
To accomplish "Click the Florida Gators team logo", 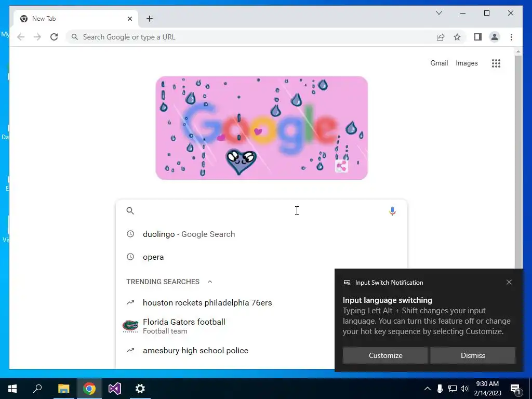I will [x=130, y=326].
